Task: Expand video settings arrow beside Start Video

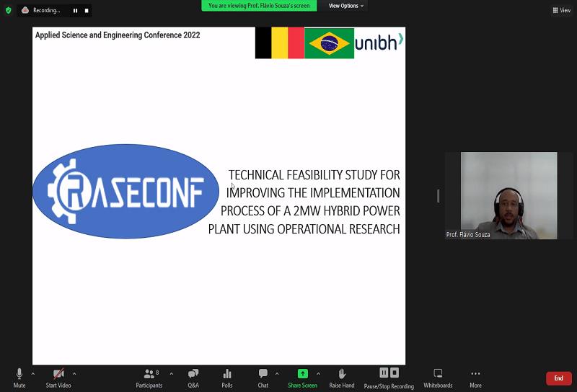Action: (74, 374)
